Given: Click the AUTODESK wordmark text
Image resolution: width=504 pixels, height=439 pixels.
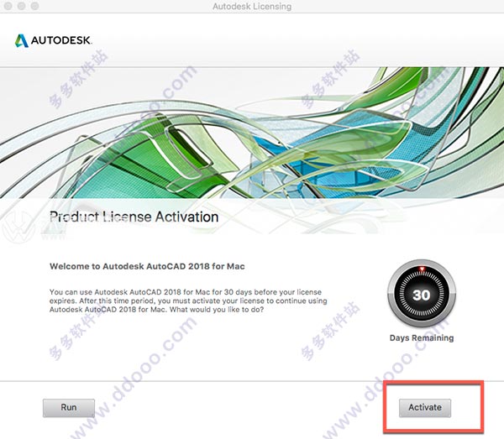Looking at the screenshot, I should tap(61, 40).
